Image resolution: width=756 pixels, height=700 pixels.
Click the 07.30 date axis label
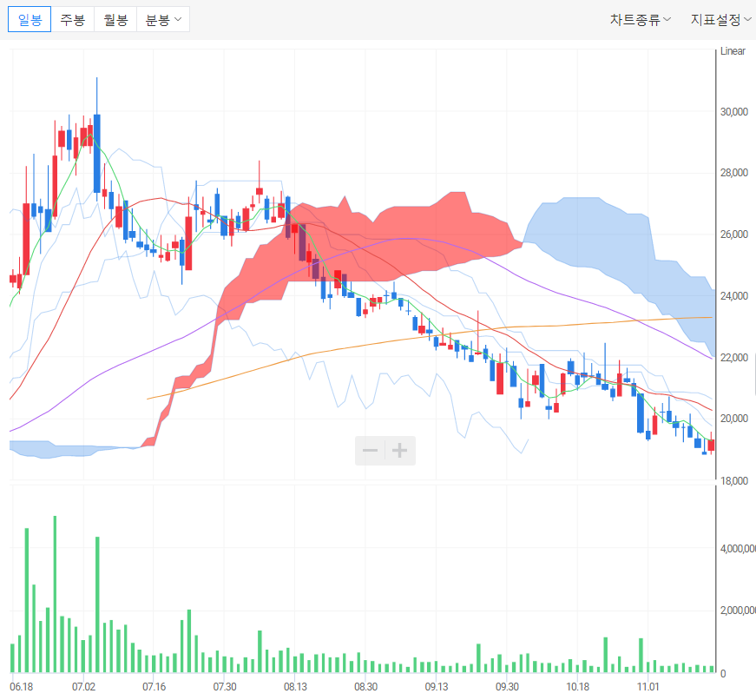coord(225,686)
